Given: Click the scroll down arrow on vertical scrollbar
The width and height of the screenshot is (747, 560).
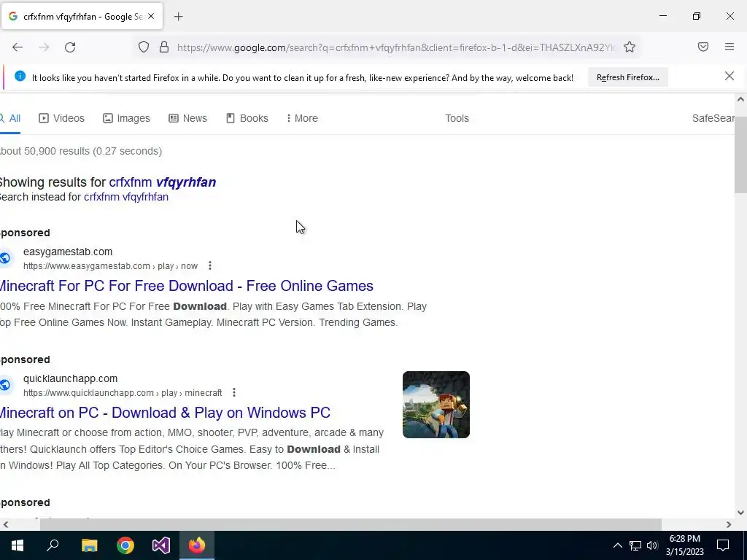Looking at the screenshot, I should (x=740, y=513).
